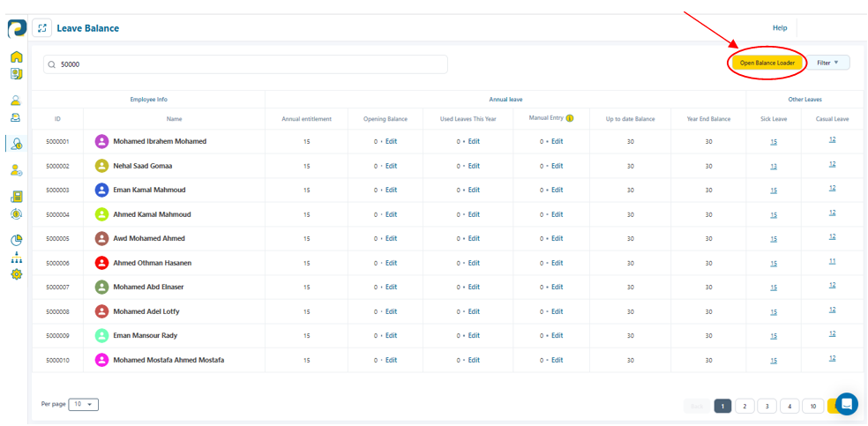Expand the Filter dropdown

tap(827, 63)
